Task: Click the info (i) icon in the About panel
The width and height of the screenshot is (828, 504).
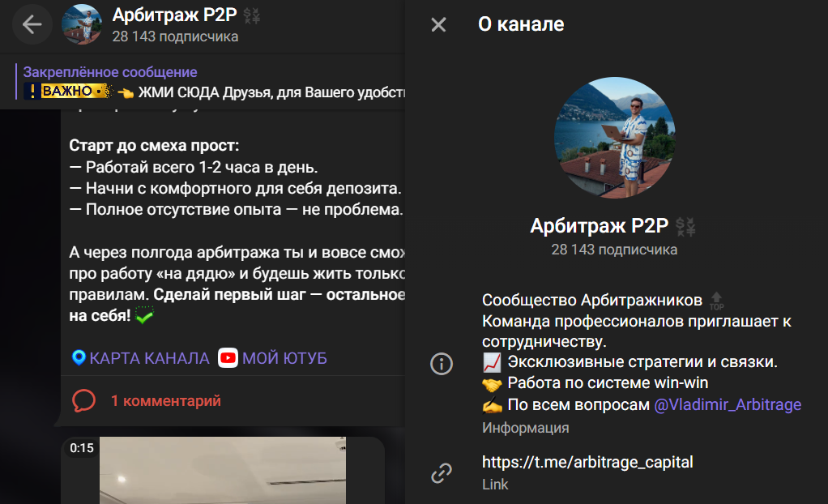Action: pyautogui.click(x=442, y=364)
